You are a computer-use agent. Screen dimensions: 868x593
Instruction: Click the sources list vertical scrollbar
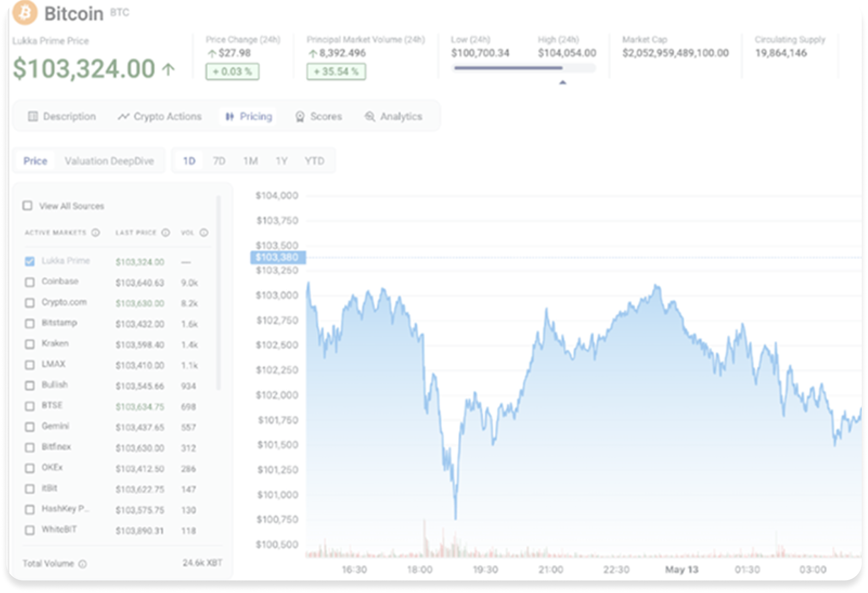219,293
